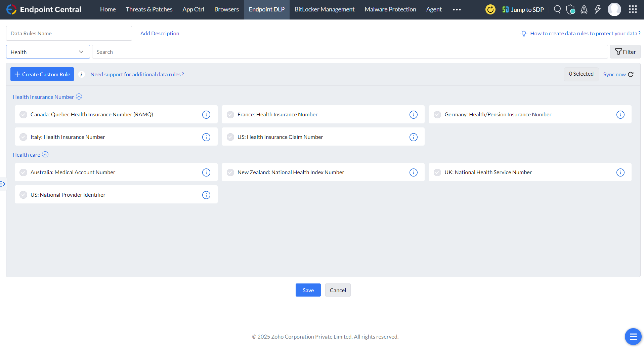Open the search magnifier in top bar

pos(557,9)
